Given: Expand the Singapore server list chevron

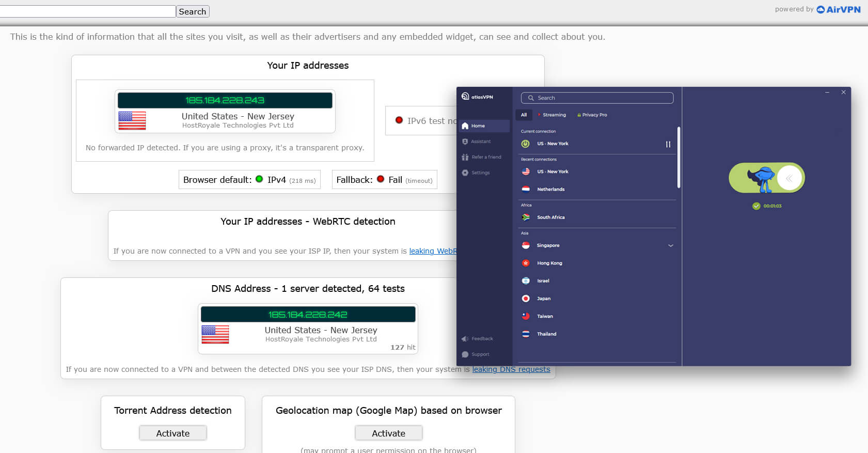Looking at the screenshot, I should point(670,245).
